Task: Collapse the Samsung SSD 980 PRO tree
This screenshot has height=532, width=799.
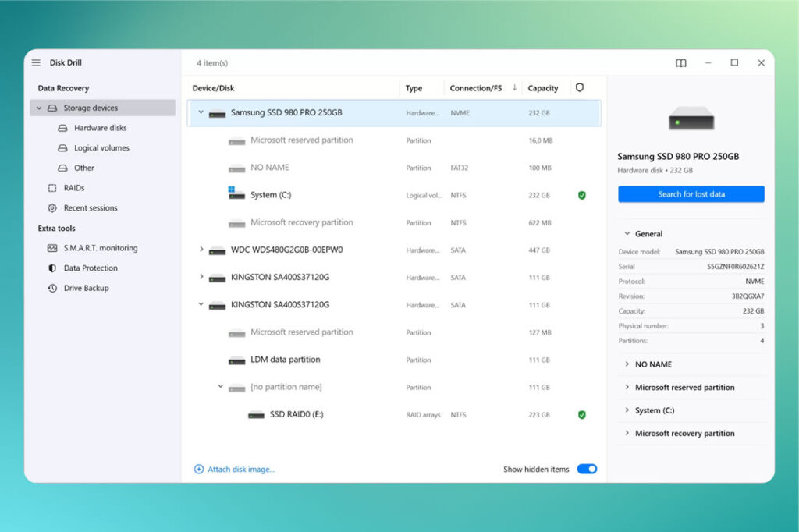Action: click(202, 112)
